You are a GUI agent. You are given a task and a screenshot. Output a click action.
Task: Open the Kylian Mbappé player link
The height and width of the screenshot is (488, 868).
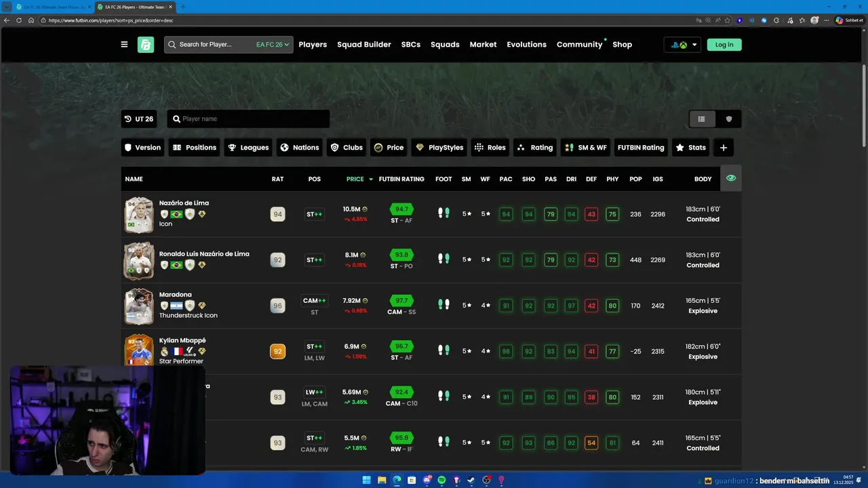pyautogui.click(x=182, y=340)
